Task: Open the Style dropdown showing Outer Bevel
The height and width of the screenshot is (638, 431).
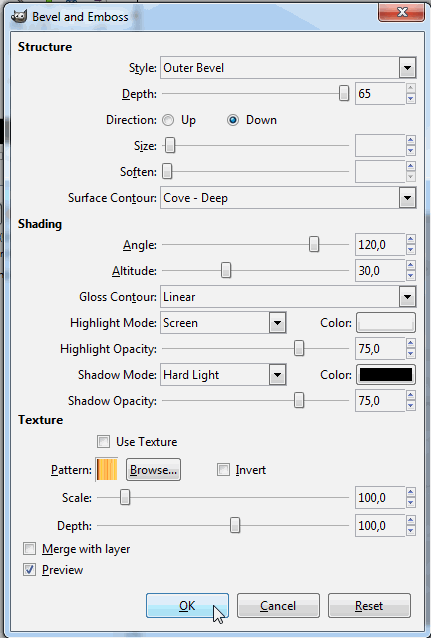Action: pyautogui.click(x=288, y=68)
